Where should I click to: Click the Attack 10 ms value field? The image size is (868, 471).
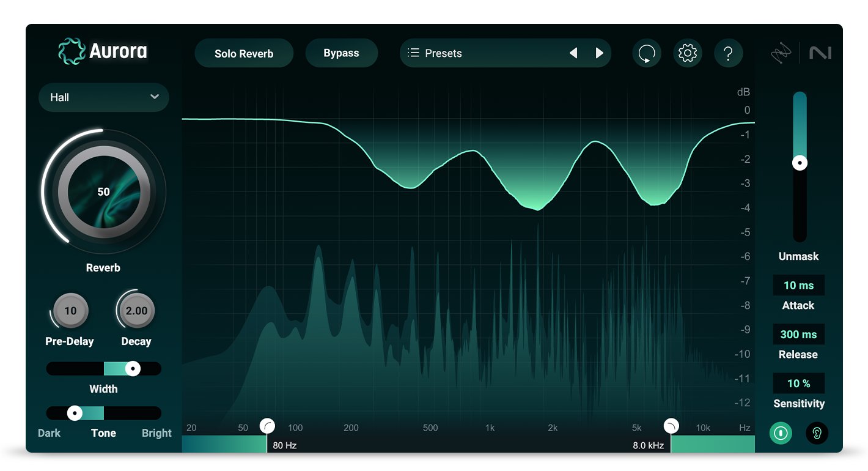pyautogui.click(x=798, y=286)
